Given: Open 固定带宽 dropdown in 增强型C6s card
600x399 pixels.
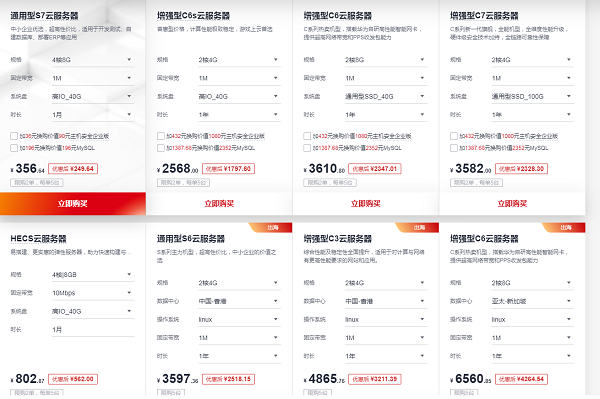Looking at the screenshot, I should [x=239, y=78].
